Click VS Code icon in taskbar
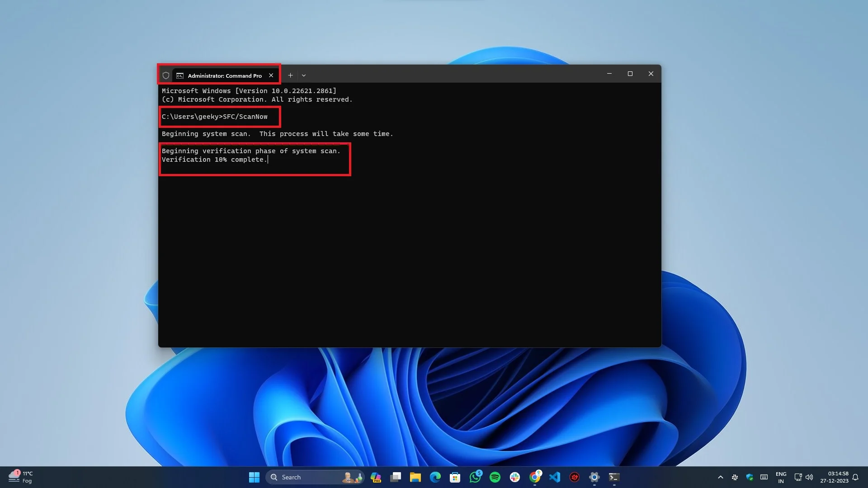 [x=554, y=477]
